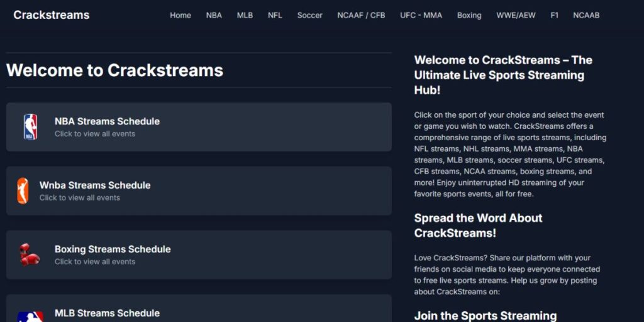The height and width of the screenshot is (322, 644).
Task: Click 'Click to view all events' under Boxing
Action: (x=95, y=262)
